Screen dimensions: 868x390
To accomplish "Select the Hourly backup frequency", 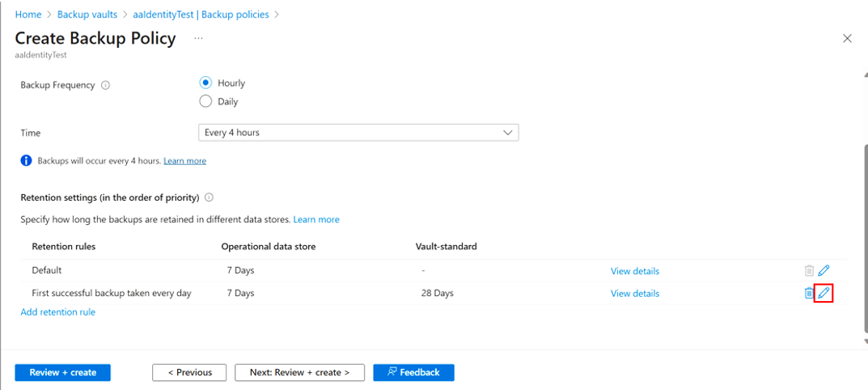I will pos(205,83).
